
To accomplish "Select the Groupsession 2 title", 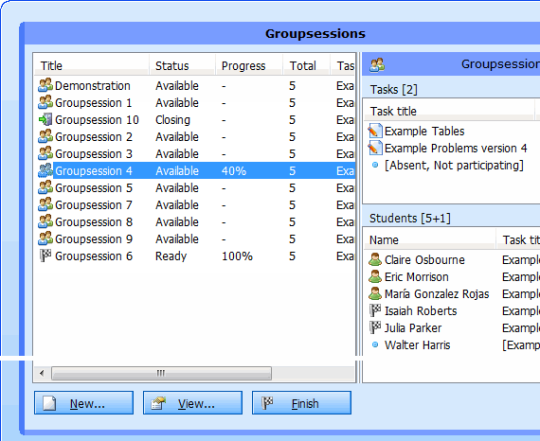I will (x=94, y=137).
